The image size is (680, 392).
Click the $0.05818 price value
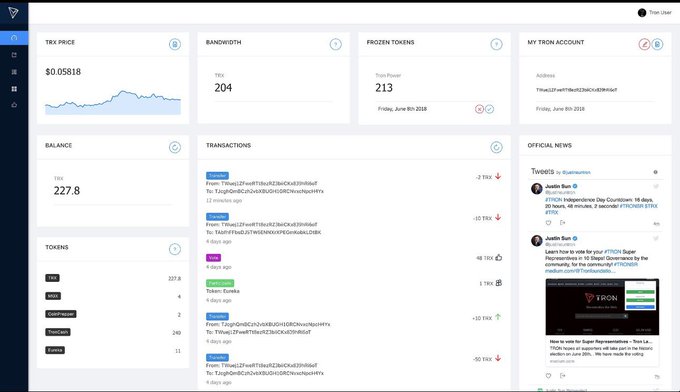click(x=63, y=72)
